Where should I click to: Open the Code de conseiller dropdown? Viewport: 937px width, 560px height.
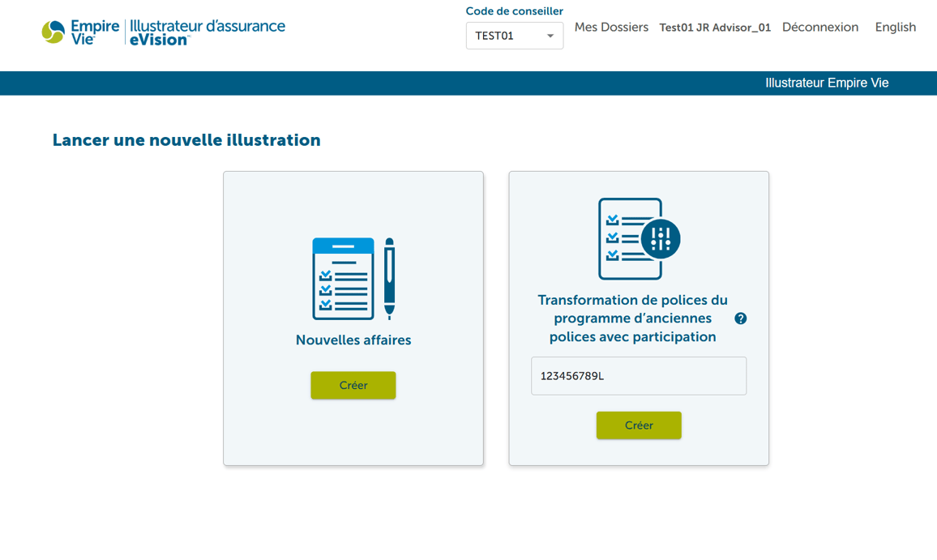point(515,36)
